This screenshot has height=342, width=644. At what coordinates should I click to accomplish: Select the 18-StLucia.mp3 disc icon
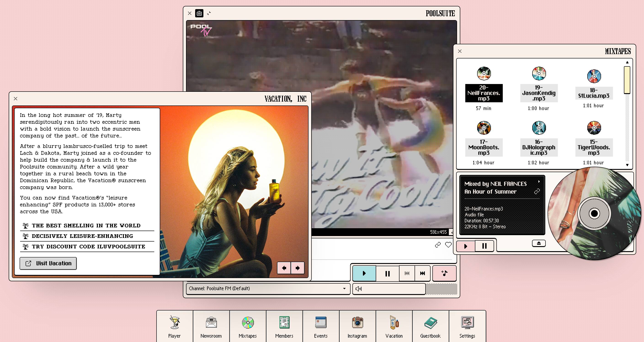[x=594, y=76]
